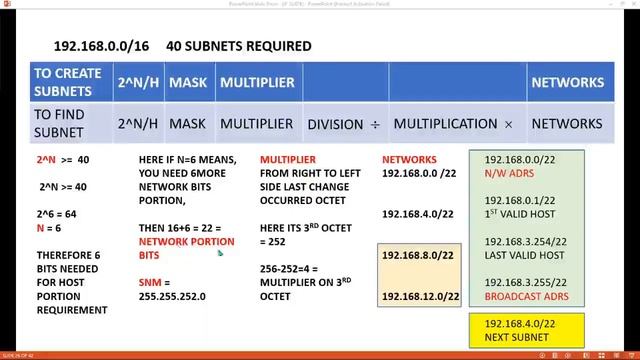The height and width of the screenshot is (360, 640).
Task: Click the subnet mask '255.255.252.0'
Action: pos(172,296)
